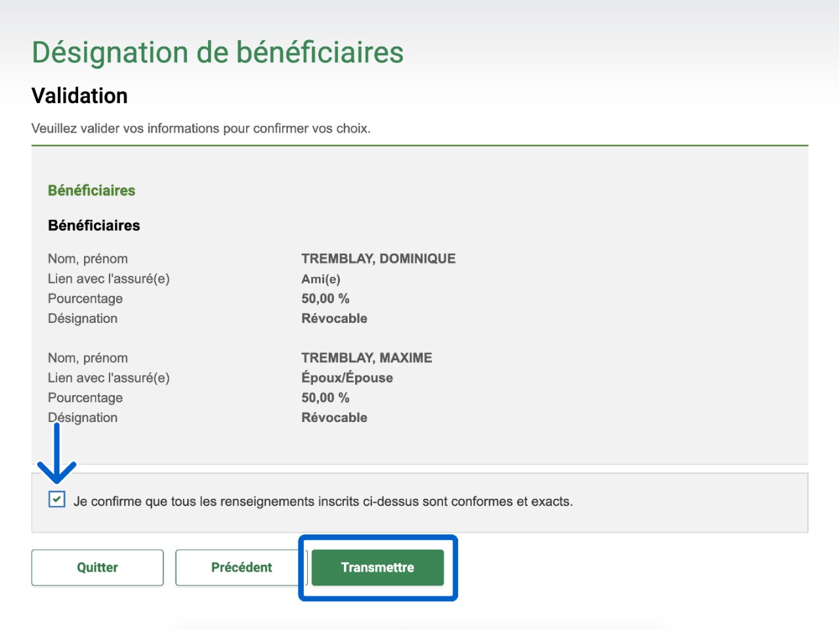Viewport: 840px width, 630px height.
Task: Click the Quitter button
Action: coord(97,568)
